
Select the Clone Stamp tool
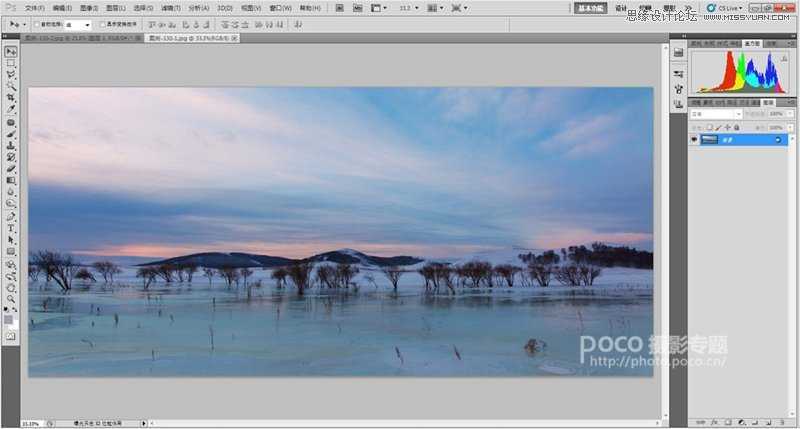(11, 146)
